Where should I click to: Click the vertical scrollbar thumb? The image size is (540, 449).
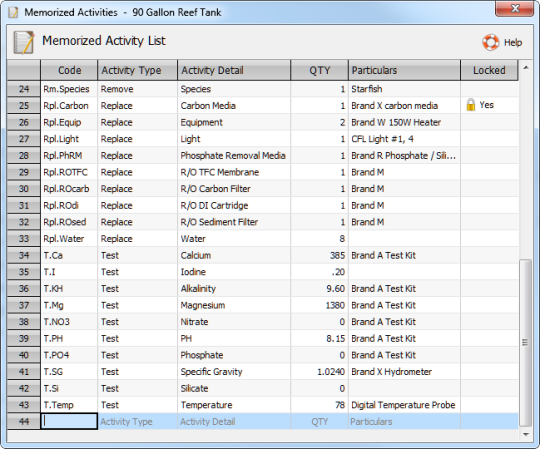[525, 343]
